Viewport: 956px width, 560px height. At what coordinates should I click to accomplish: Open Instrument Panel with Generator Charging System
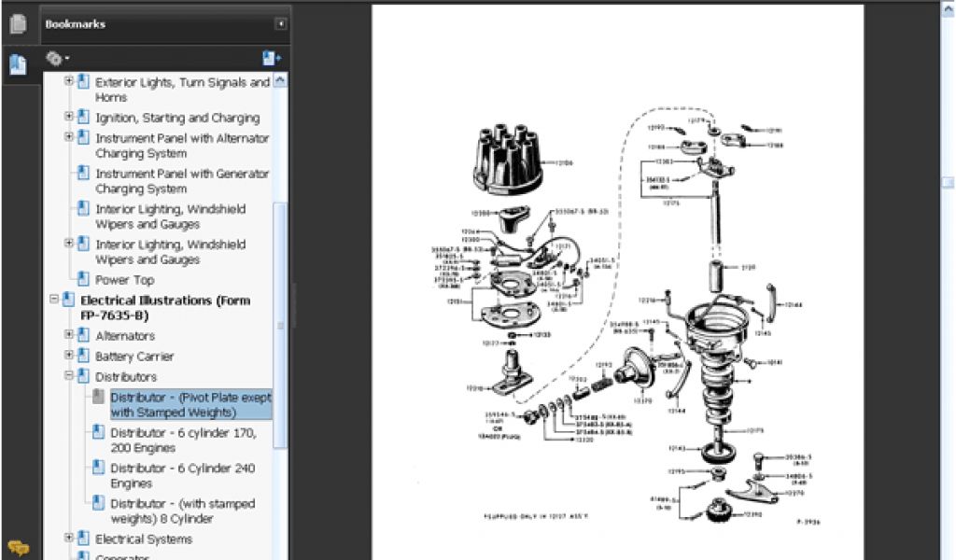182,181
